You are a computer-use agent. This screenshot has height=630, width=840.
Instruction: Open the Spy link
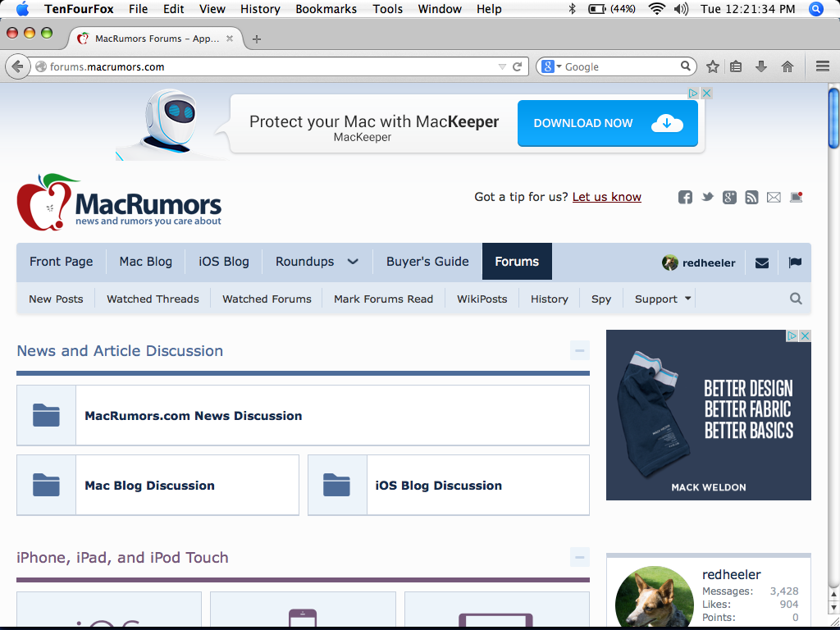(601, 299)
